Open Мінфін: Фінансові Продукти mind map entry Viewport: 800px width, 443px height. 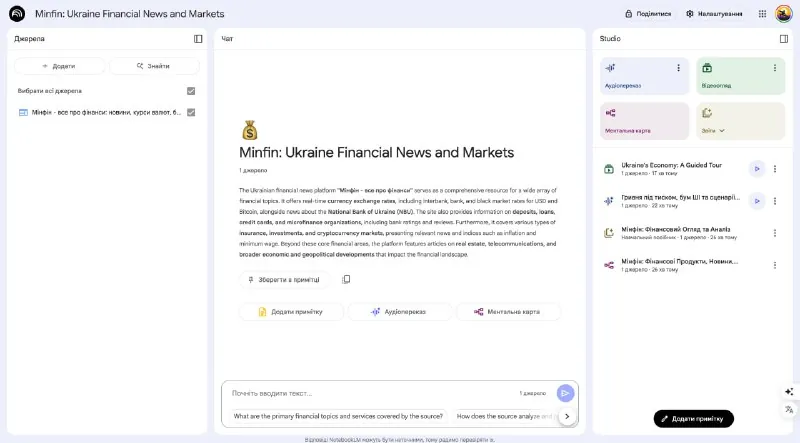point(679,265)
